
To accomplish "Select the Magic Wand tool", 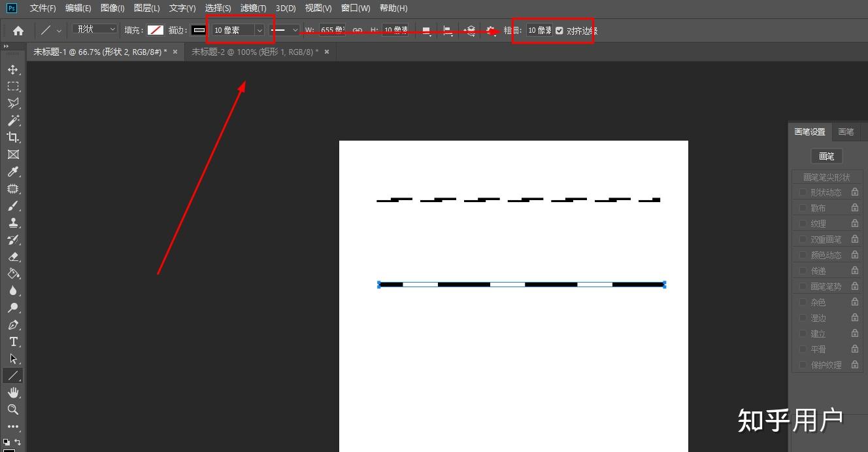I will [x=12, y=120].
